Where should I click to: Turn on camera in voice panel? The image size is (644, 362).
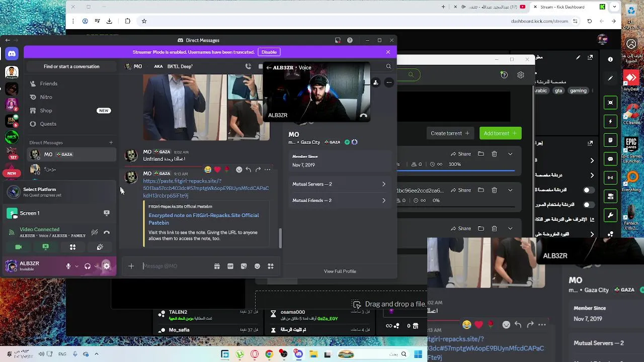pyautogui.click(x=19, y=247)
